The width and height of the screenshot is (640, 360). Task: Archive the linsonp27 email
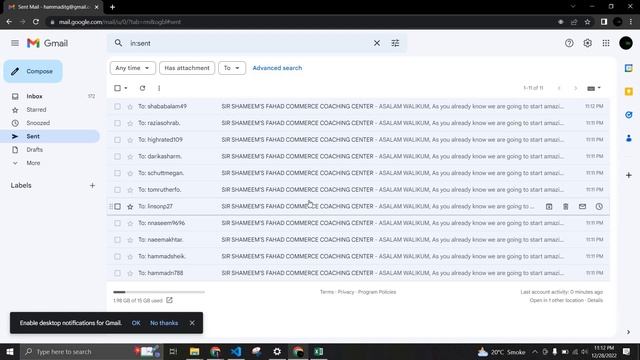[x=549, y=207]
